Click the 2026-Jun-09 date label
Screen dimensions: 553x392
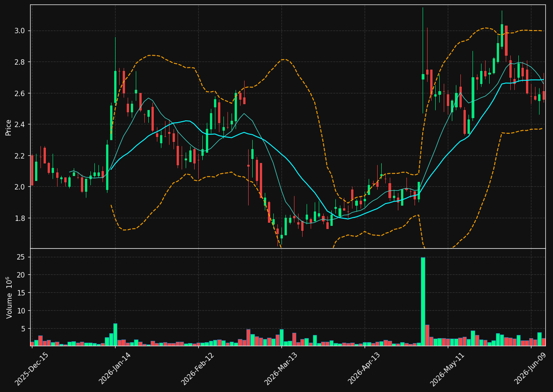(531, 369)
